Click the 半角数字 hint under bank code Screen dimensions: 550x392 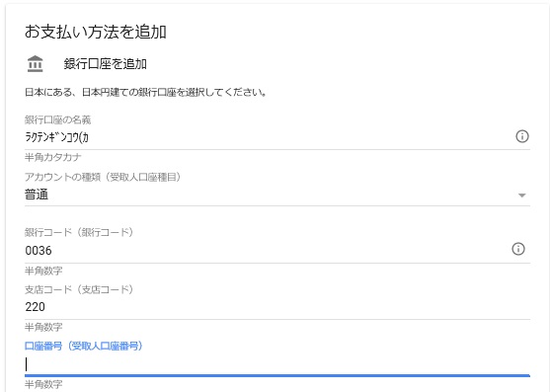coord(43,271)
